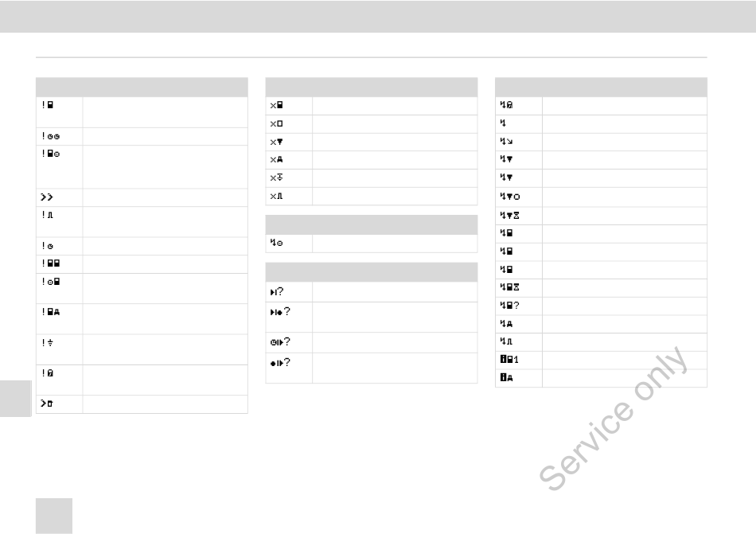
Task: Click the grey page number box
Action: [x=54, y=516]
